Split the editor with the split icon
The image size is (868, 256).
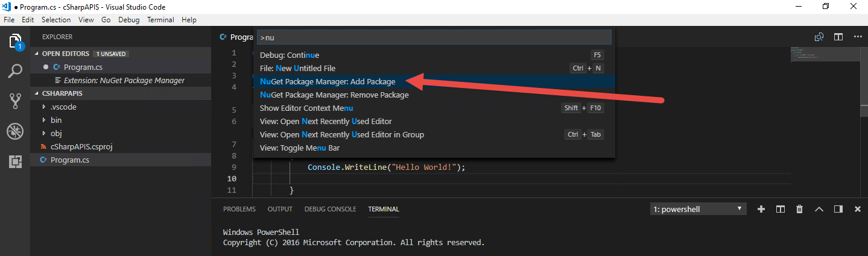(838, 37)
